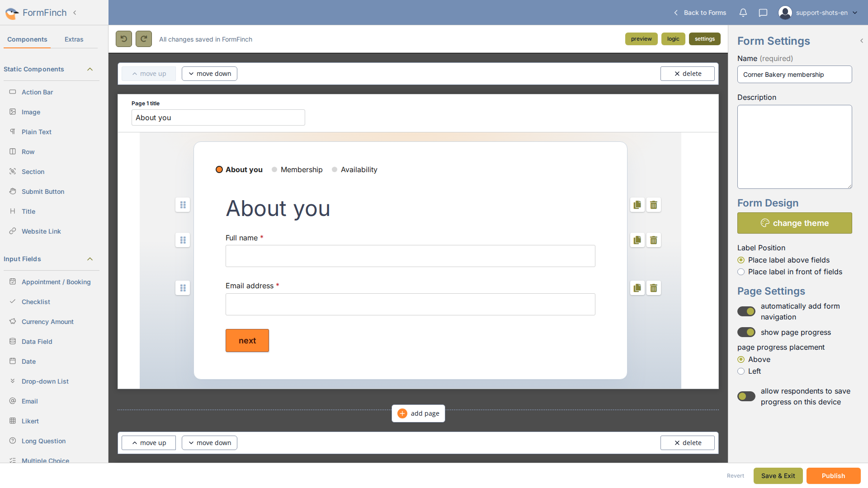868x488 pixels.
Task: Grab the drag handle beside Full name
Action: click(x=183, y=240)
